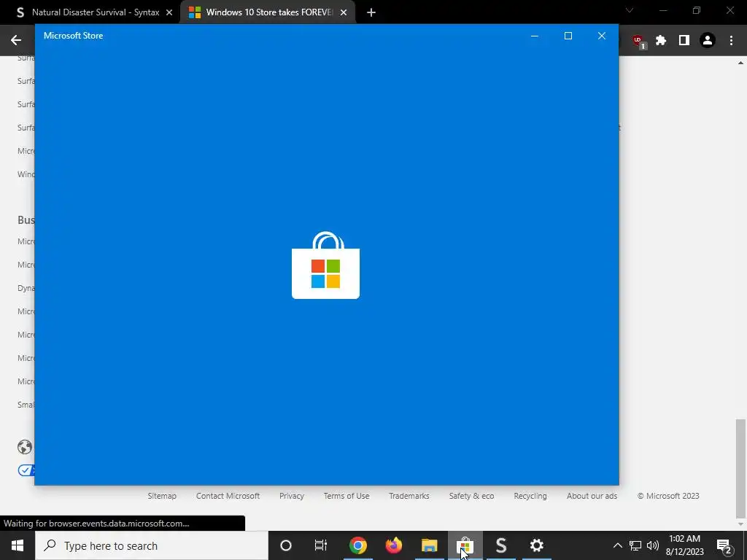Viewport: 747px width, 560px height.
Task: Toggle Chrome side panel icon
Action: click(684, 41)
